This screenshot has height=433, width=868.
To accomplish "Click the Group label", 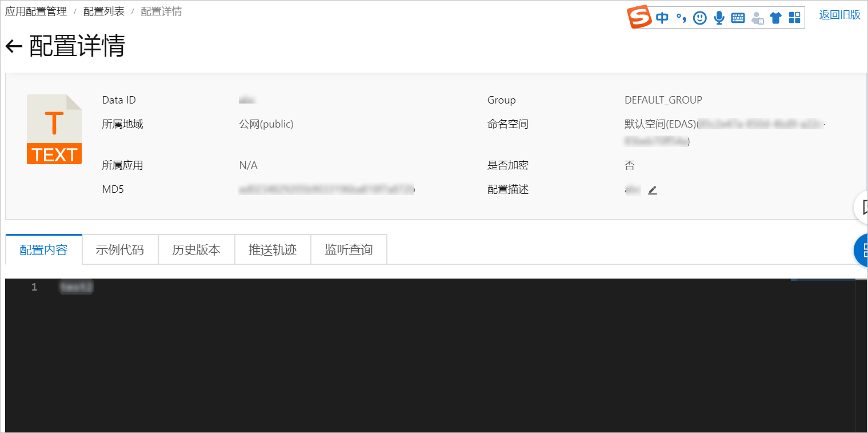I will click(502, 100).
